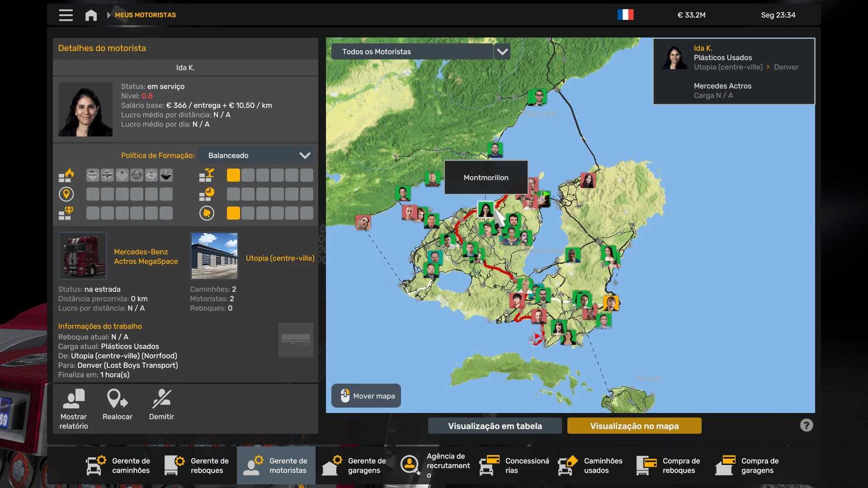
Task: Toggle the Mover mapa control
Action: click(x=366, y=396)
